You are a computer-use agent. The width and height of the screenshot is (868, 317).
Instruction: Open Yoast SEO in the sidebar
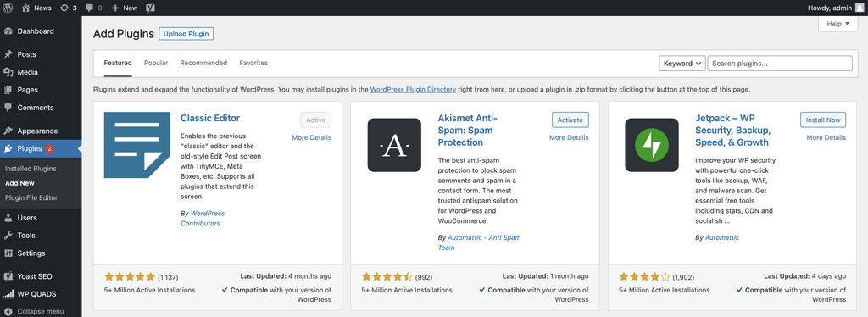[34, 276]
